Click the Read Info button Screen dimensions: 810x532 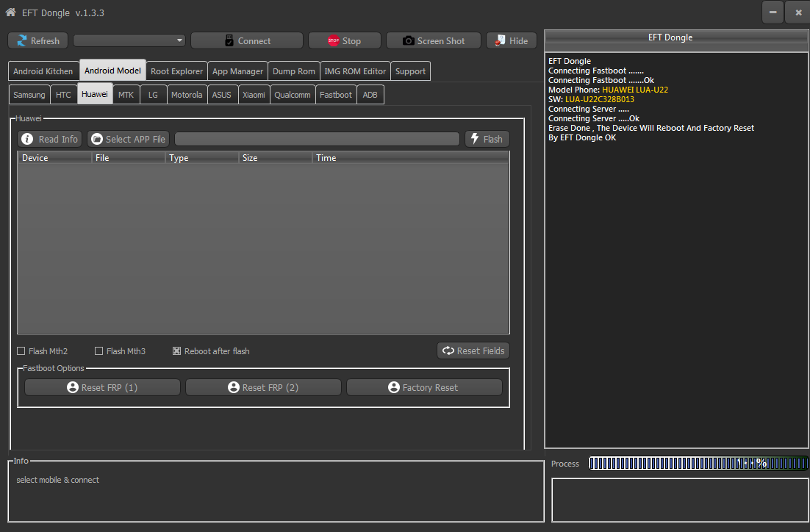[x=50, y=139]
